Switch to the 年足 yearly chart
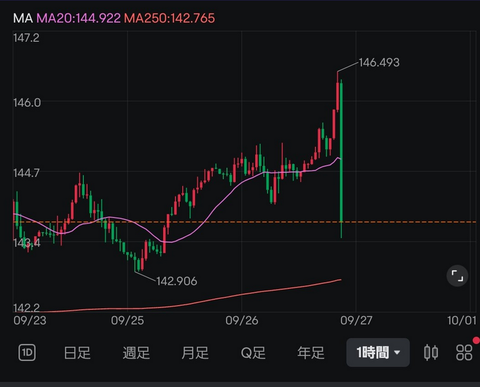480x387 pixels. (311, 353)
